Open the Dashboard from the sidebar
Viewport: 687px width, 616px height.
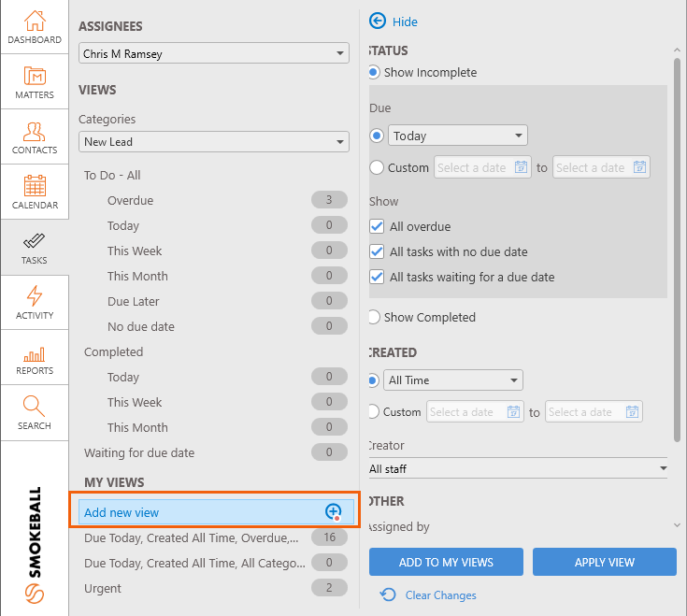point(35,27)
